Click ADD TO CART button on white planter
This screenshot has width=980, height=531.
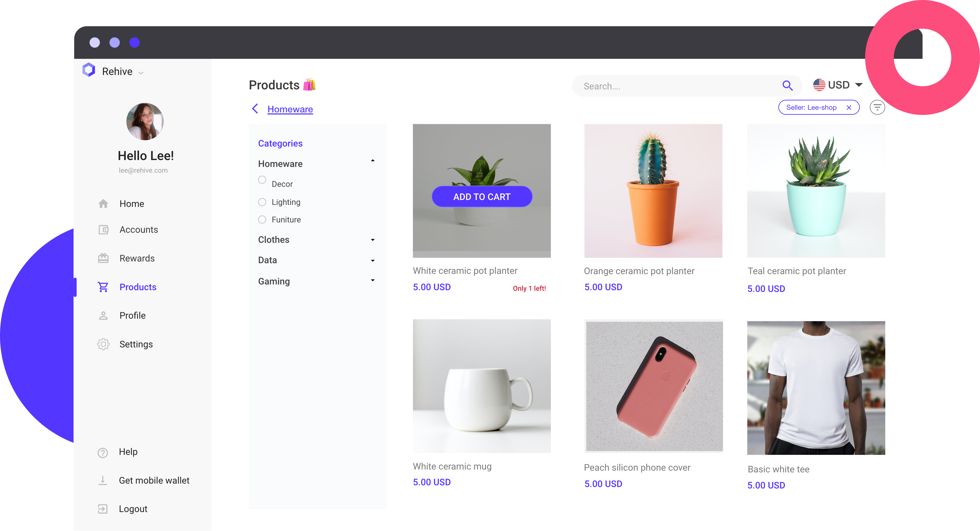(483, 196)
